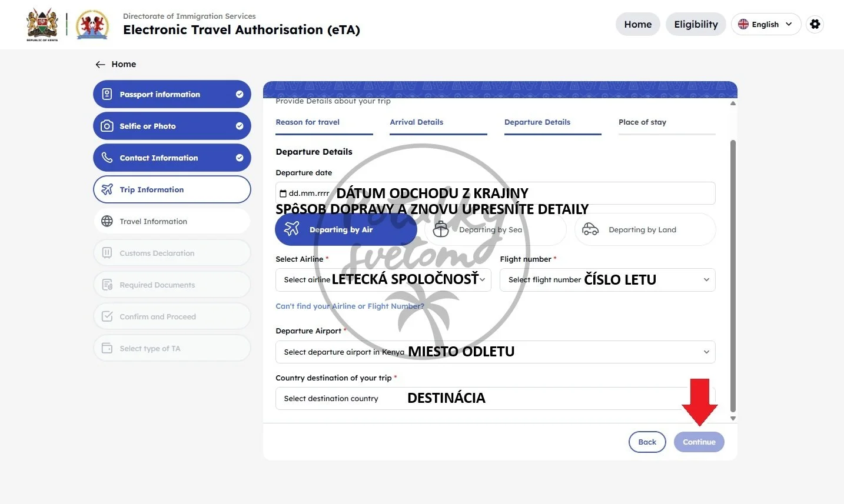
Task: Choose Departing by Land option
Action: (x=645, y=229)
